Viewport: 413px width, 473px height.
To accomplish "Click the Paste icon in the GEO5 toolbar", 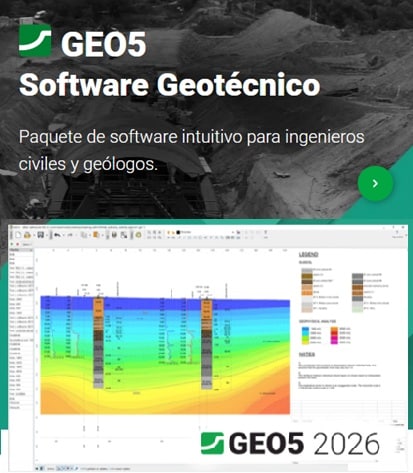I will click(96, 235).
